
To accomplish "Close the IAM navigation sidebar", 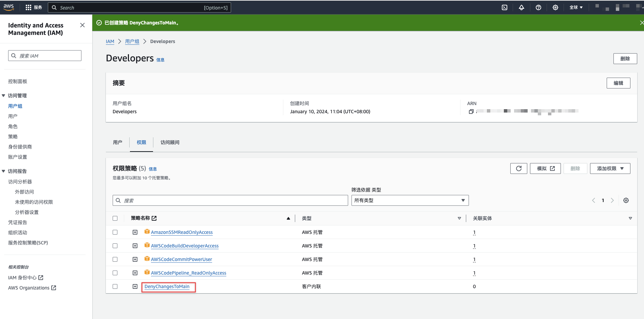I will tap(82, 25).
